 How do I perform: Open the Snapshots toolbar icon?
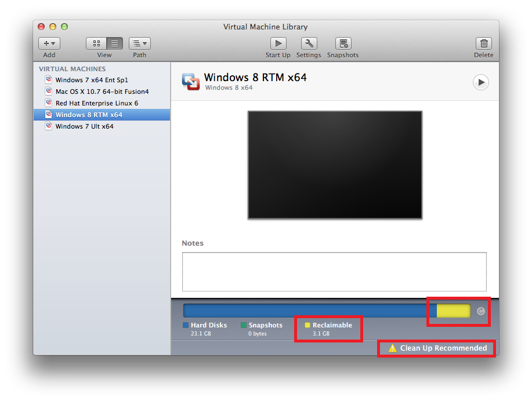(x=343, y=43)
